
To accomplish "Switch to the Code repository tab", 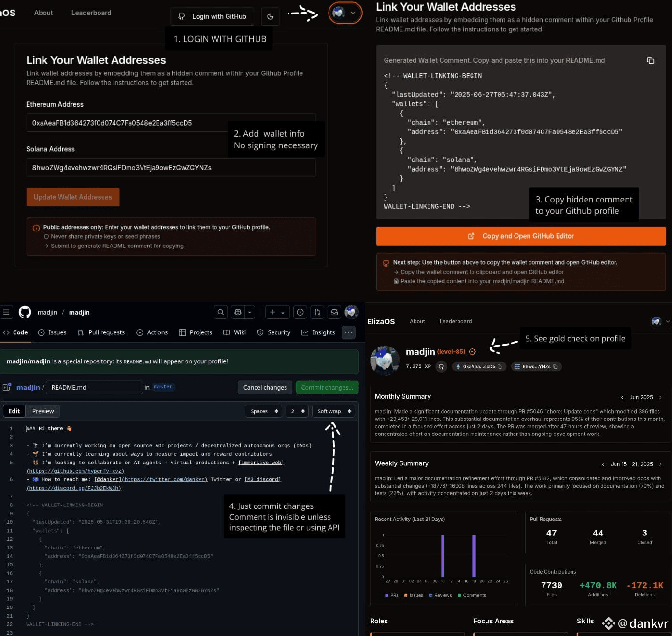I will click(15, 332).
